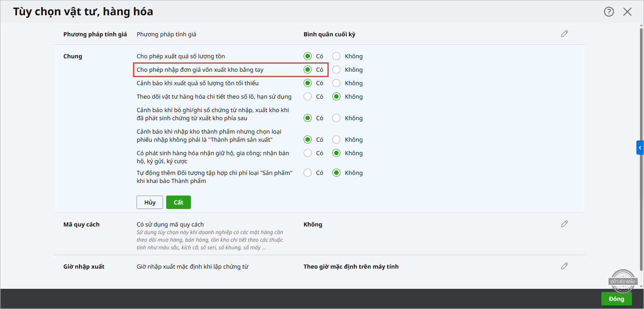
Task: Click the help question mark icon
Action: (609, 12)
